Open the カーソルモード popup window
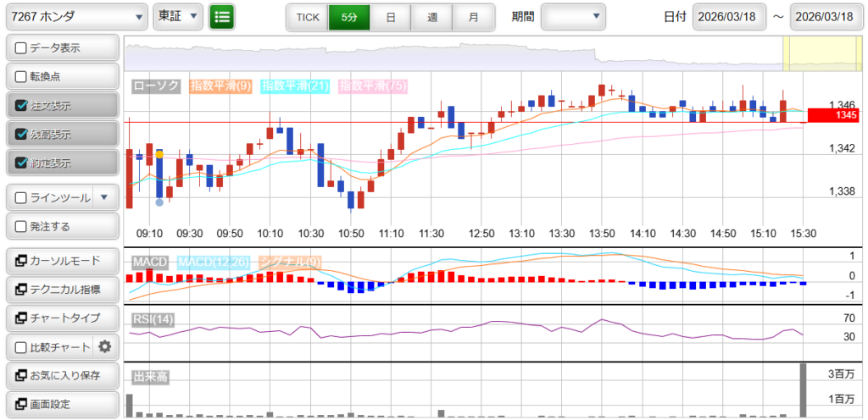The height and width of the screenshot is (420, 868). coord(61,260)
